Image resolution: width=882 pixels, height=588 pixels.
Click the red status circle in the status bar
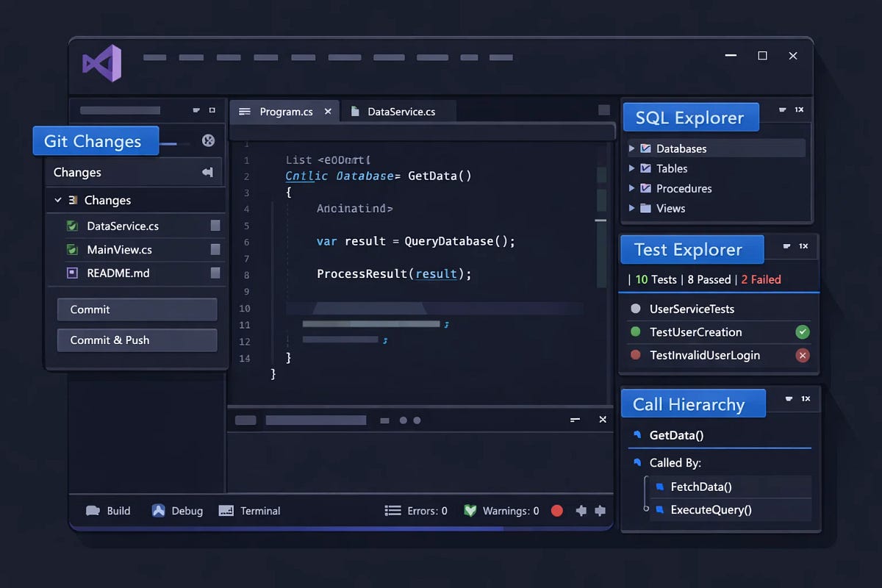coord(556,510)
